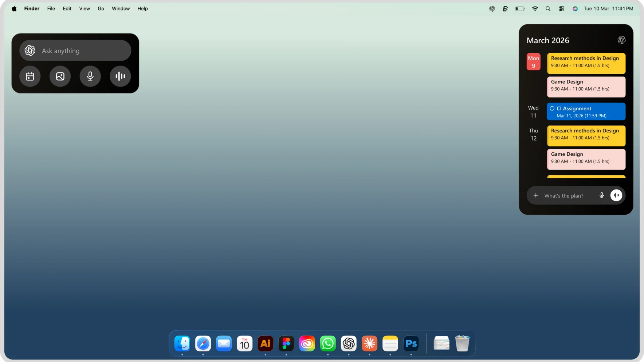This screenshot has height=362, width=644.
Task: Open the documents stack in the Dock
Action: point(441,343)
